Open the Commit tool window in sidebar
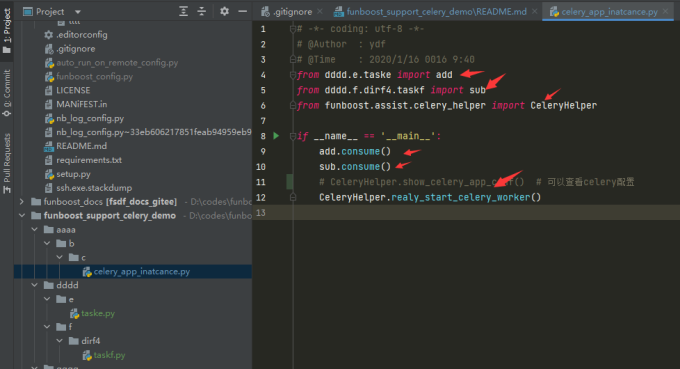The image size is (680, 369). pyautogui.click(x=7, y=93)
